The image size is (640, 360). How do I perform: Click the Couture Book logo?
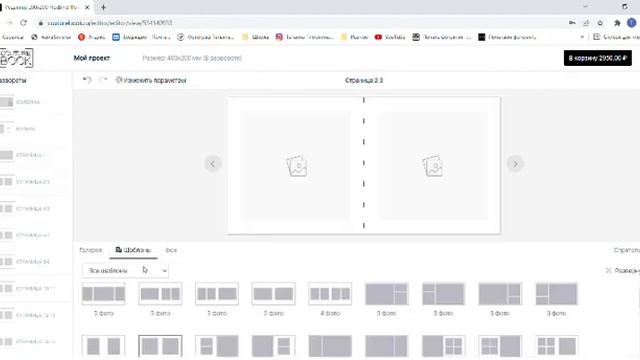click(16, 58)
